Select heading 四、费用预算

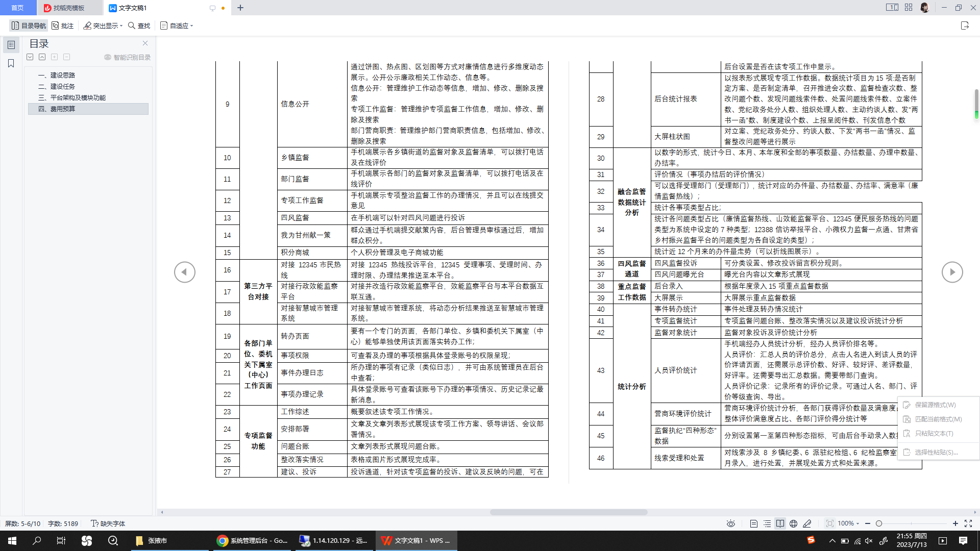(88, 109)
